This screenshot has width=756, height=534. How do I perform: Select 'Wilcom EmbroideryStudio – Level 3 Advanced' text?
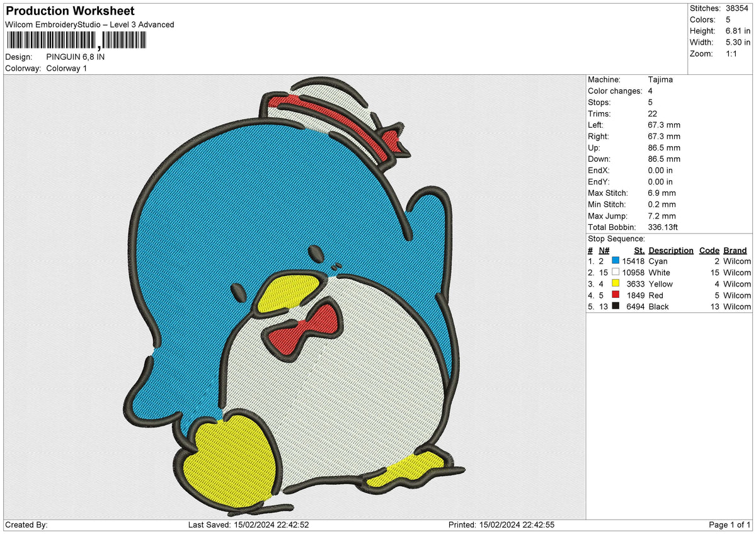tap(89, 25)
